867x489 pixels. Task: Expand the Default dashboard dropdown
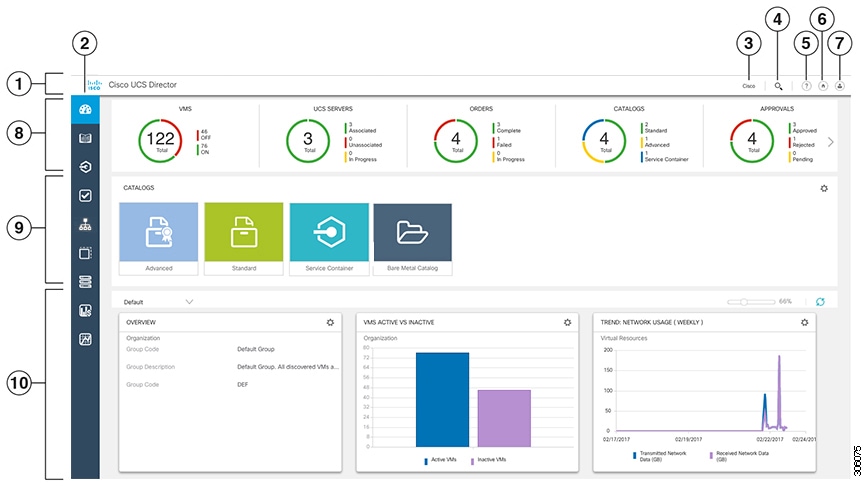click(158, 302)
